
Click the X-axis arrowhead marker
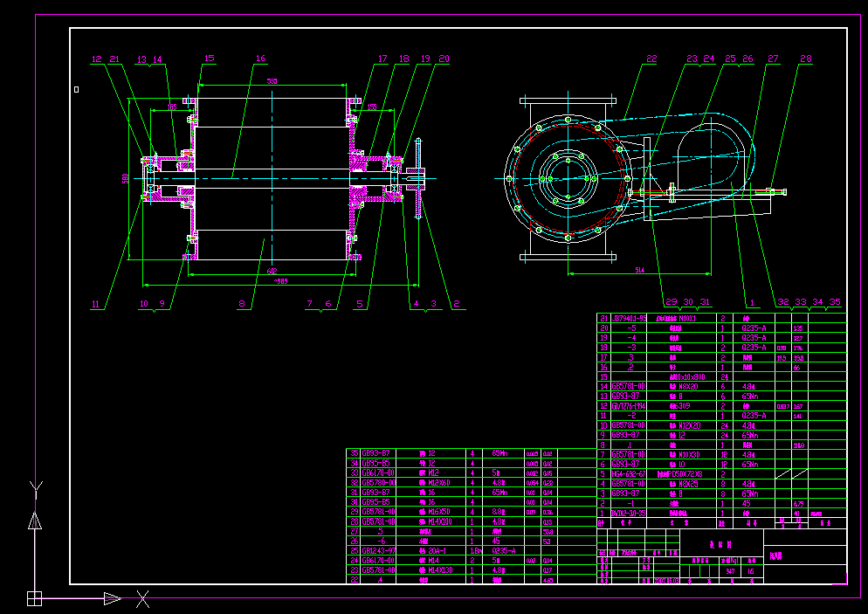coord(113,598)
